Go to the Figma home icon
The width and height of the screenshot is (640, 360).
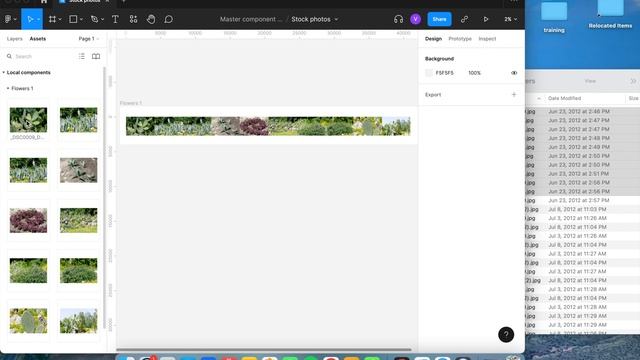(x=44, y=2)
